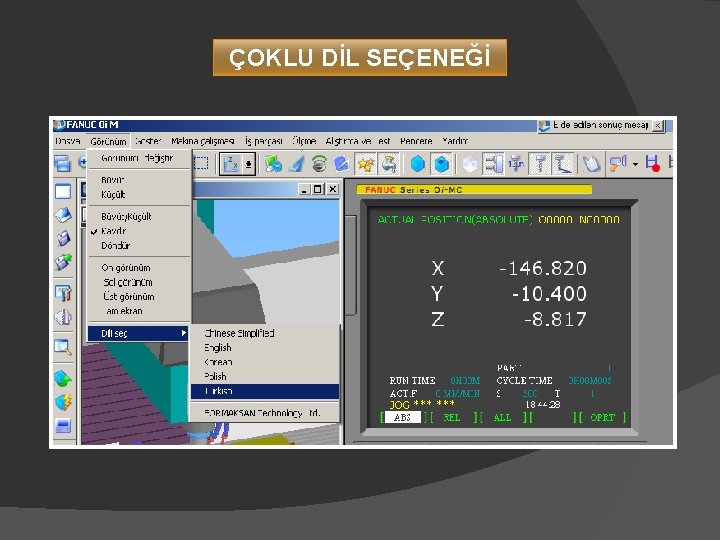Click the yellow stars toolbar icon

pyautogui.click(x=366, y=164)
